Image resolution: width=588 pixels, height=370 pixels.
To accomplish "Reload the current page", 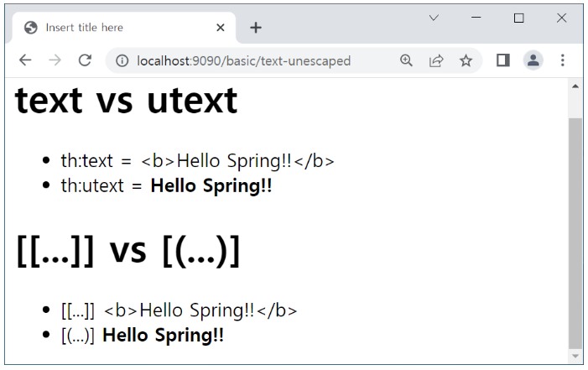I will (84, 60).
